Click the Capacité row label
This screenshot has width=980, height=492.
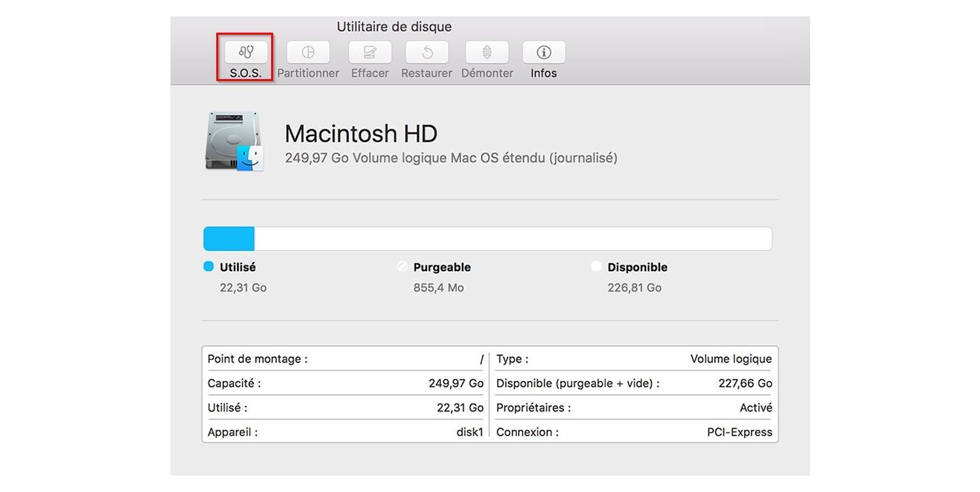coord(234,384)
